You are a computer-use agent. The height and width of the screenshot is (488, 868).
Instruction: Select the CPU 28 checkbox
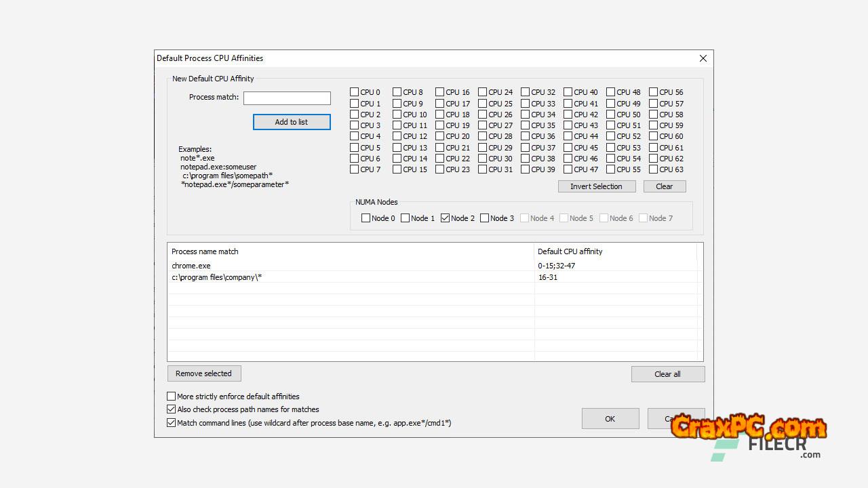(482, 136)
